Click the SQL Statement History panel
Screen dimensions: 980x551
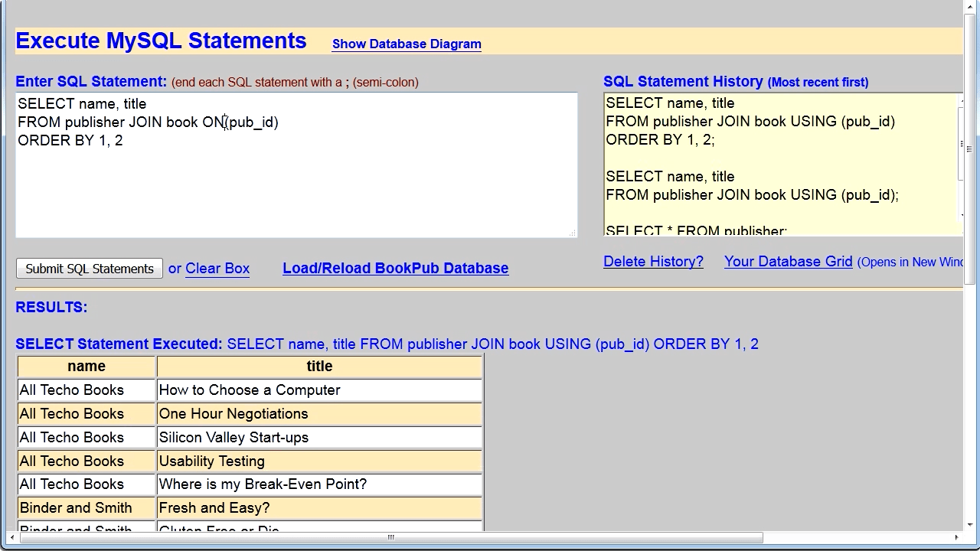click(x=773, y=161)
